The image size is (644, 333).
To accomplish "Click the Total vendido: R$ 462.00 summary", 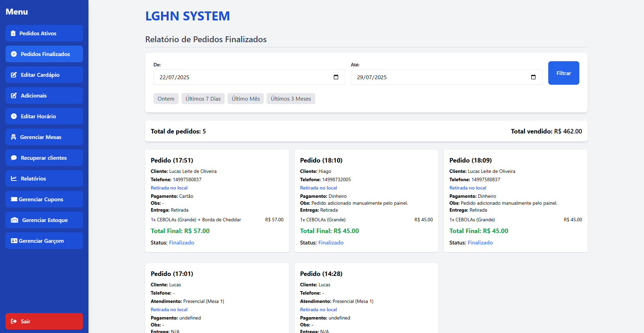I will [546, 131].
